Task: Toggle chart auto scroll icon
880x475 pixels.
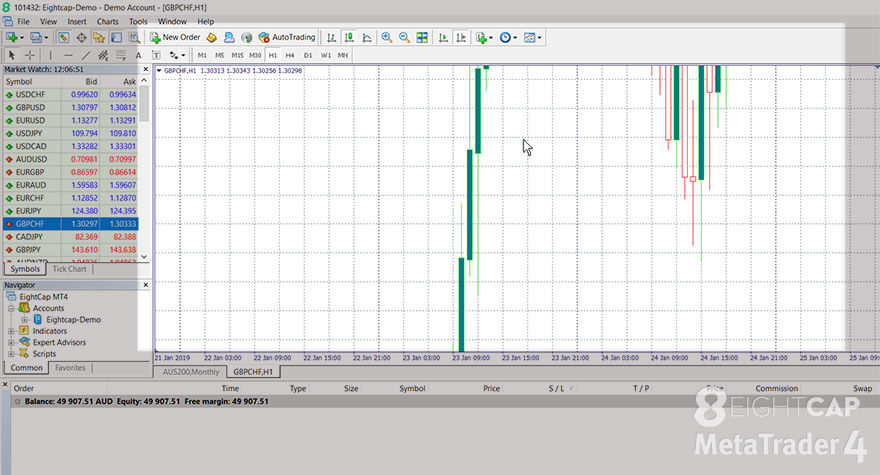Action: tap(443, 38)
